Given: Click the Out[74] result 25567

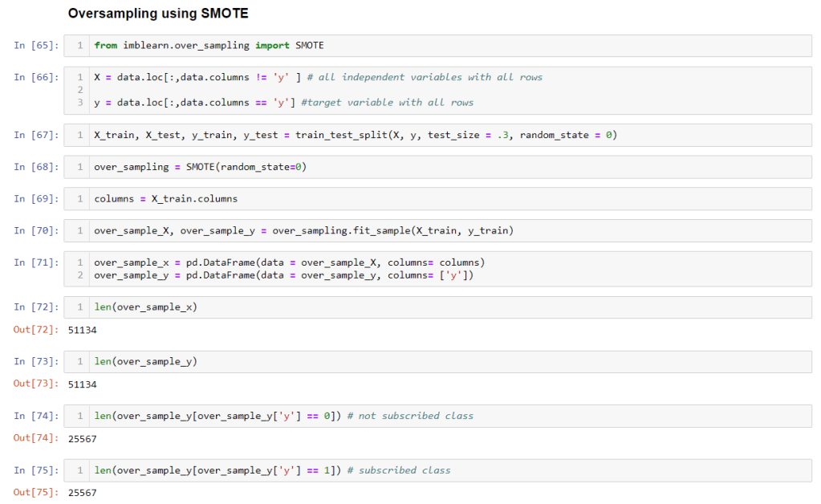Looking at the screenshot, I should [83, 439].
